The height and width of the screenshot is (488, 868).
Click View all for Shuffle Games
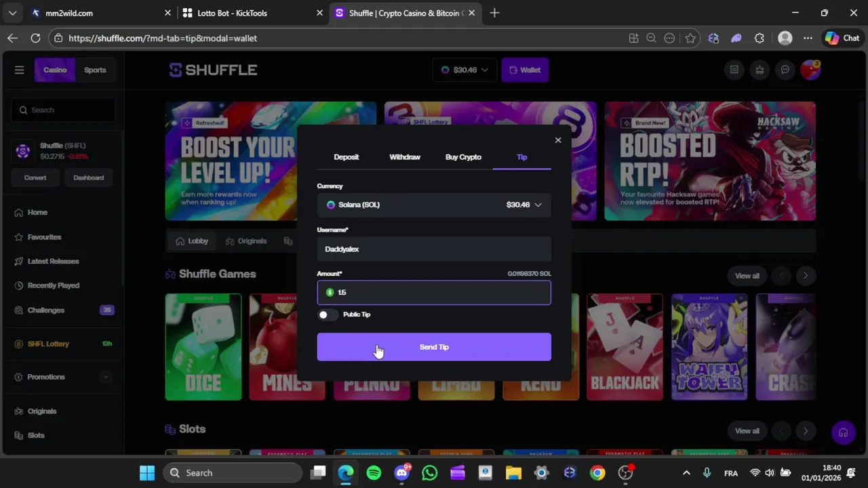(x=747, y=276)
